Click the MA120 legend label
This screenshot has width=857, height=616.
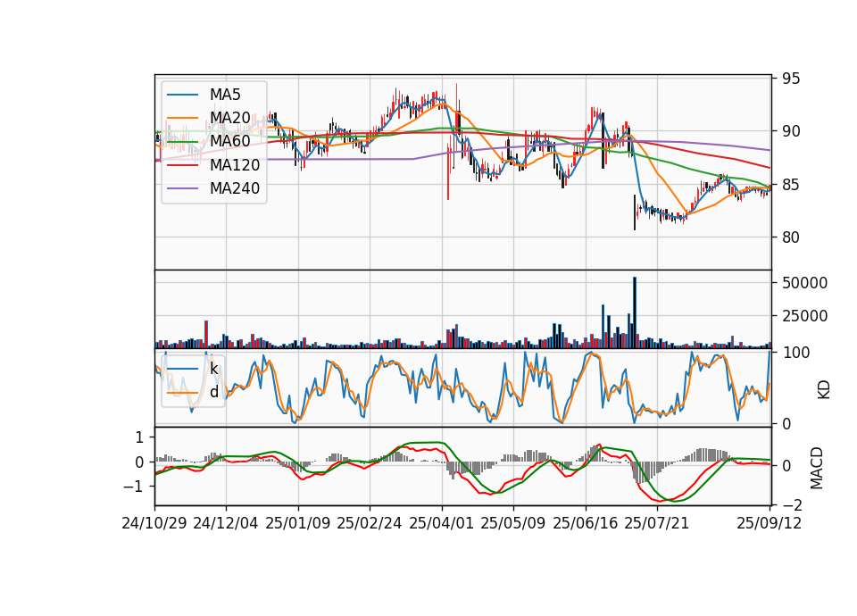(235, 164)
